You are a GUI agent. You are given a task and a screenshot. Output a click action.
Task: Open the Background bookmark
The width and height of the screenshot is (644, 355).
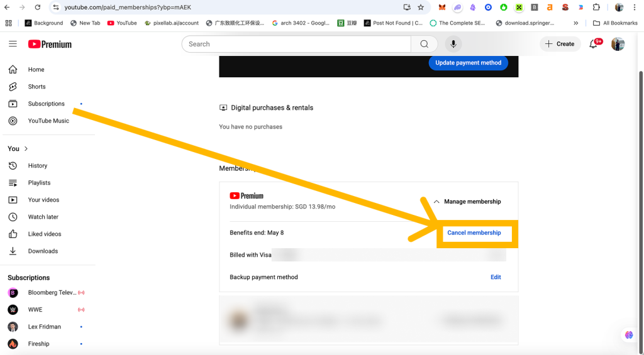point(44,23)
